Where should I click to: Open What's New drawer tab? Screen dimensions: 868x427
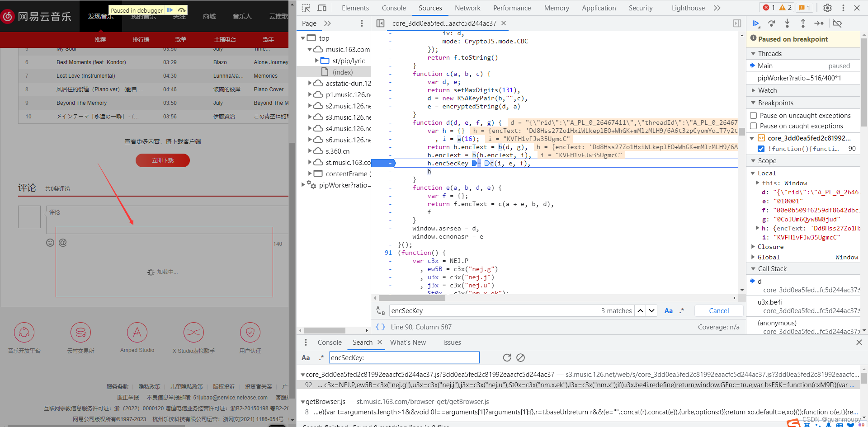(408, 342)
